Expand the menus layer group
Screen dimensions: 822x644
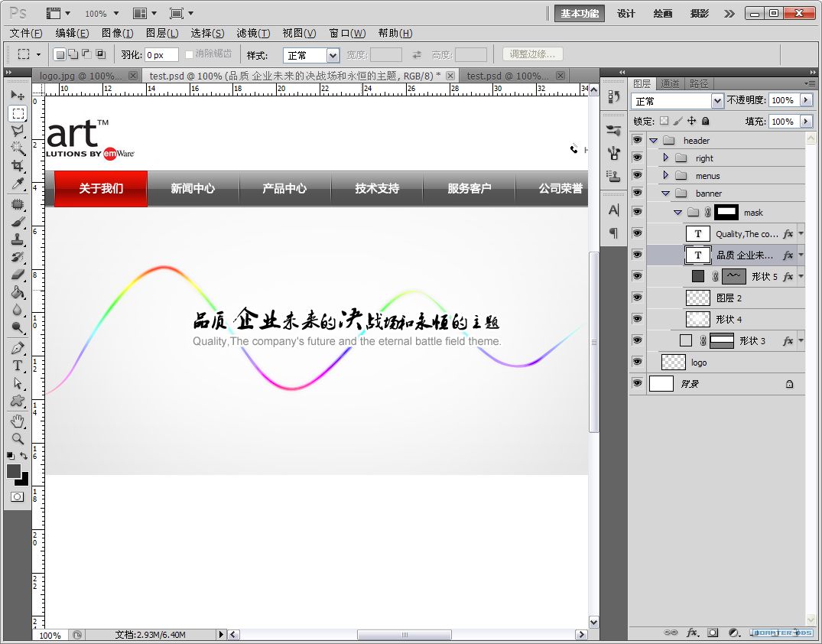click(666, 175)
